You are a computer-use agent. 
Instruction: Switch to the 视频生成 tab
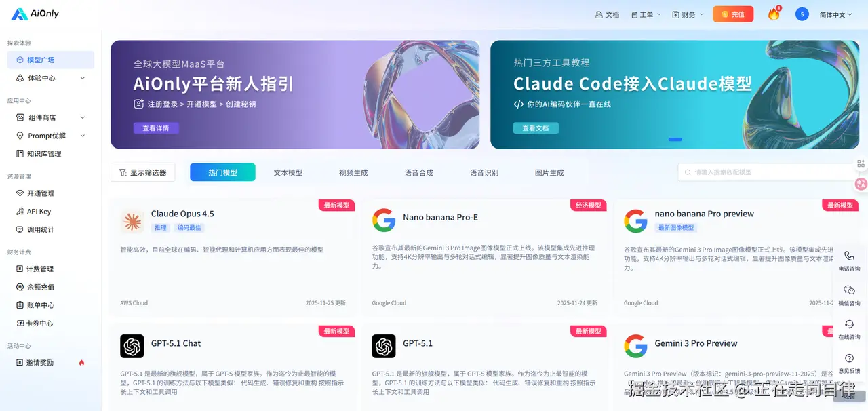353,172
